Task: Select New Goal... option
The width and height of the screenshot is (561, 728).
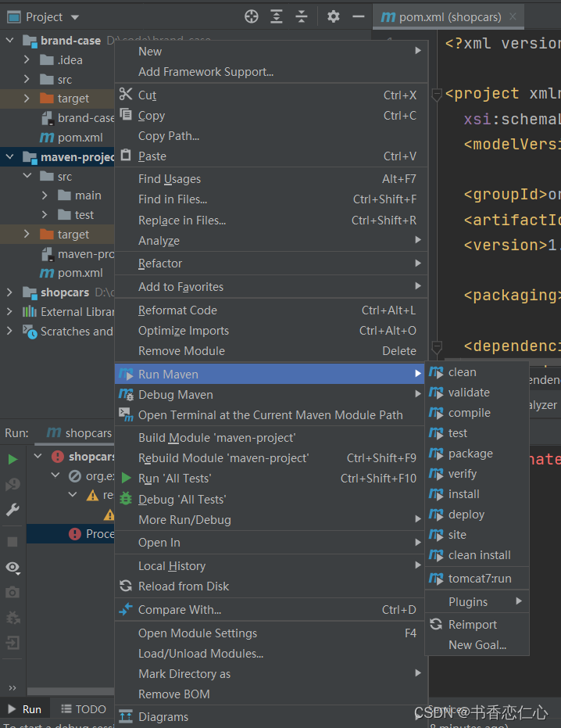Action: (477, 645)
